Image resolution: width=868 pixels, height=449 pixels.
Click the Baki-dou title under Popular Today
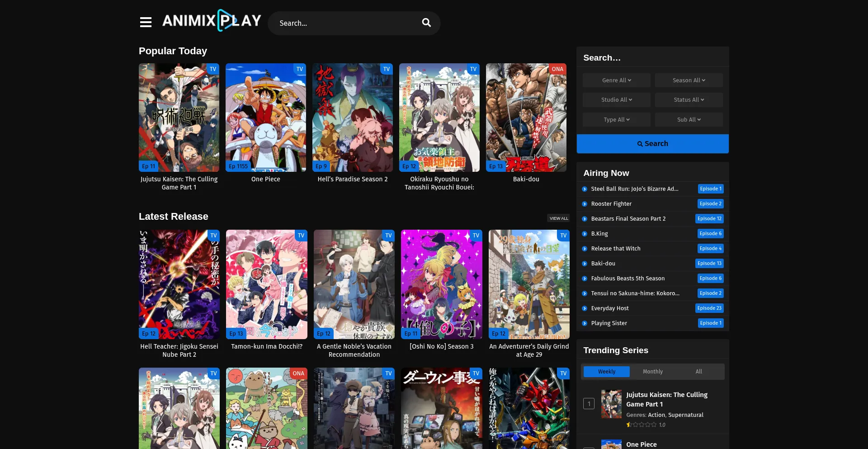(x=526, y=180)
